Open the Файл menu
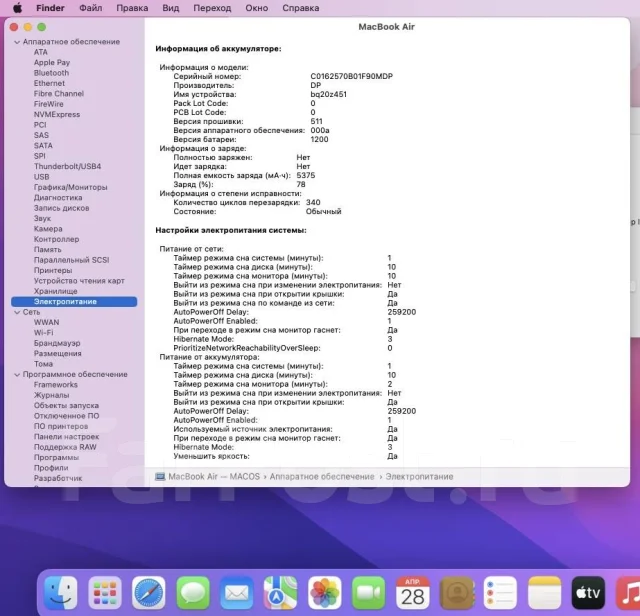The width and height of the screenshot is (640, 616). 91,8
